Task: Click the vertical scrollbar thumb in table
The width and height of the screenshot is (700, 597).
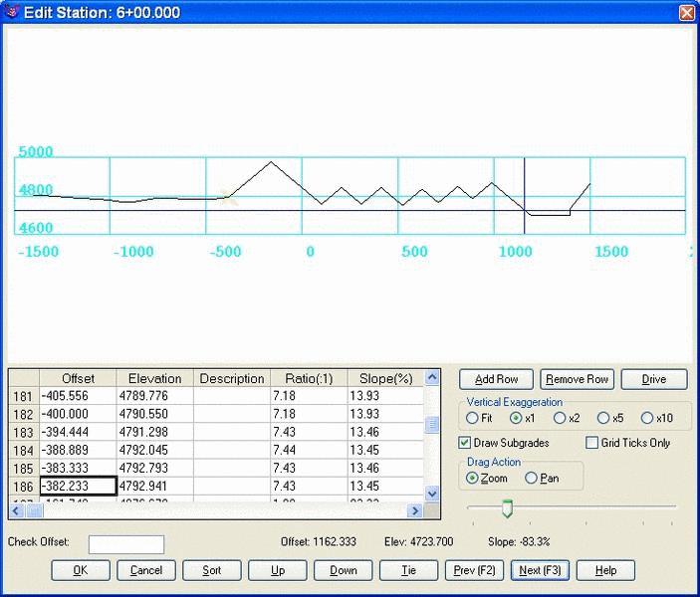Action: pos(432,424)
